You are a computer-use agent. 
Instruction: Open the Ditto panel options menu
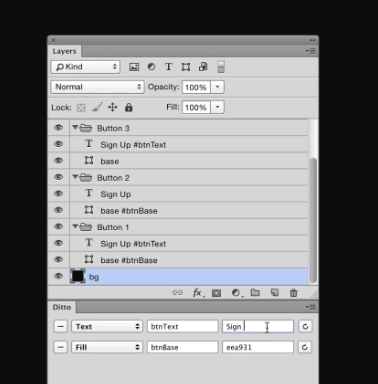pyautogui.click(x=311, y=307)
